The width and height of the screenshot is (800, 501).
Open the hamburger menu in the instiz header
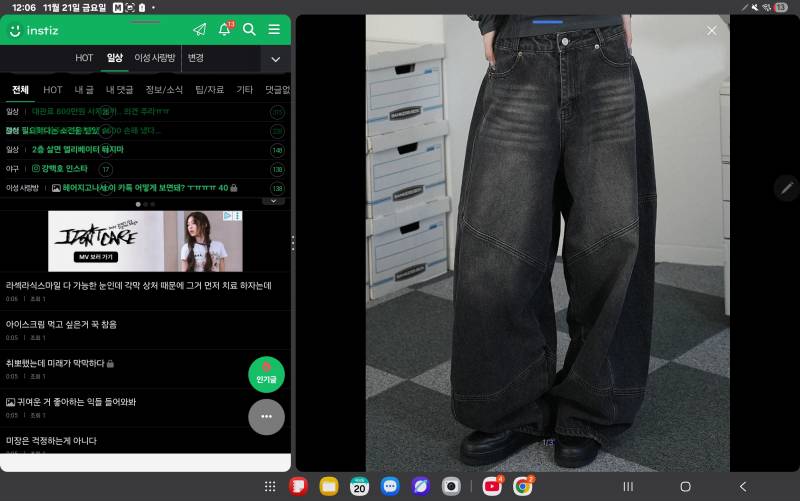[x=274, y=30]
